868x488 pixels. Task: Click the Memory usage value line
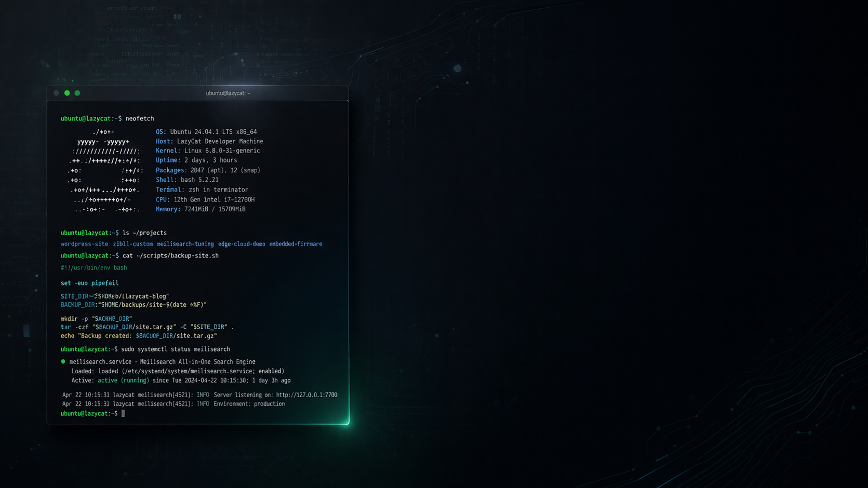pyautogui.click(x=215, y=209)
